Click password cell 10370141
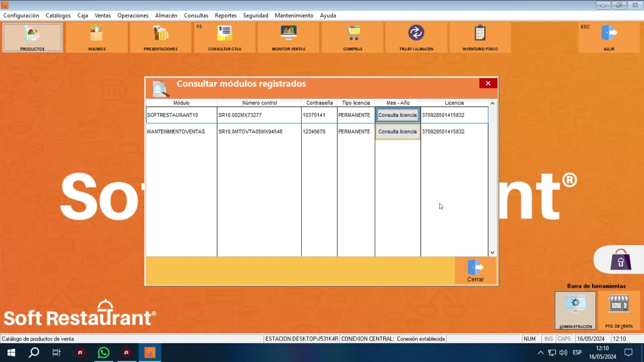The height and width of the screenshot is (362, 644). 319,115
